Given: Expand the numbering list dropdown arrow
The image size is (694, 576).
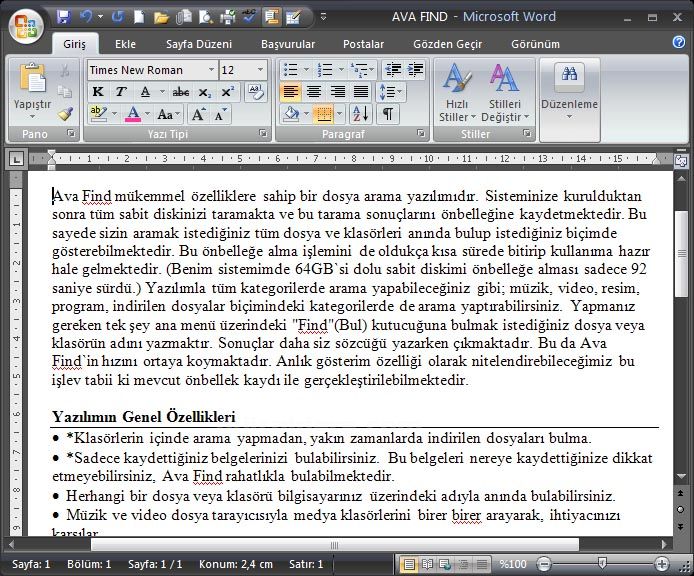Looking at the screenshot, I should (x=341, y=70).
